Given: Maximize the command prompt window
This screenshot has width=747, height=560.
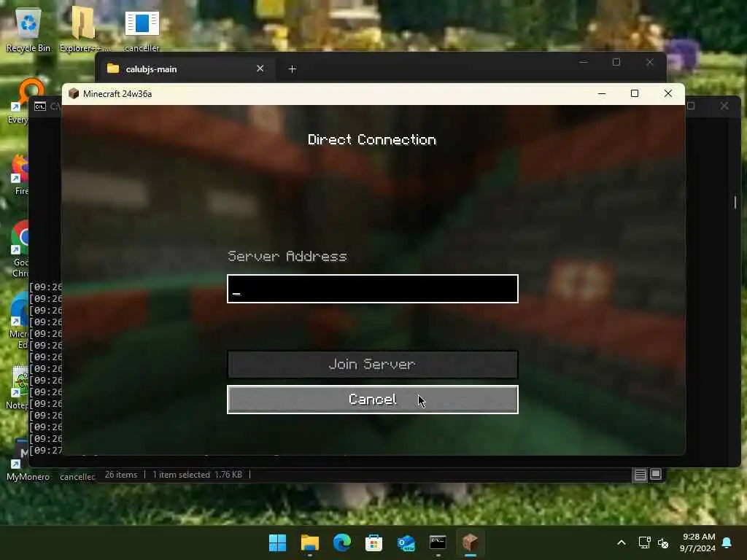Looking at the screenshot, I should (692, 106).
